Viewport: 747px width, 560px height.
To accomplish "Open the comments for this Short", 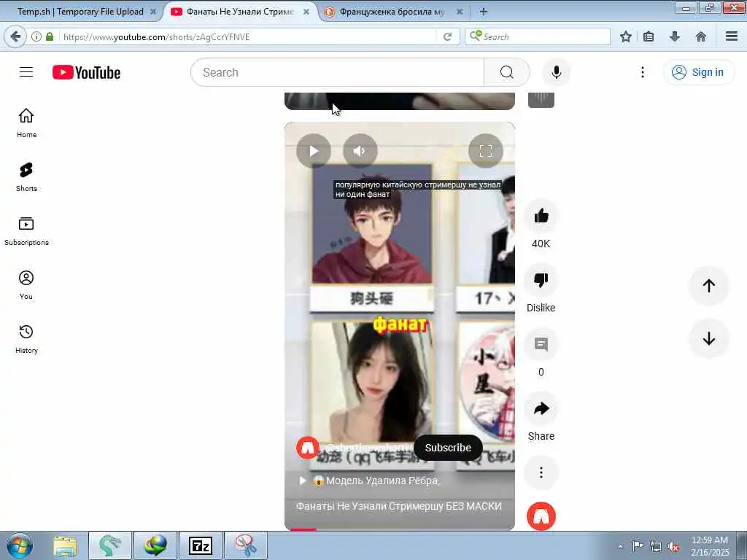I will point(541,344).
